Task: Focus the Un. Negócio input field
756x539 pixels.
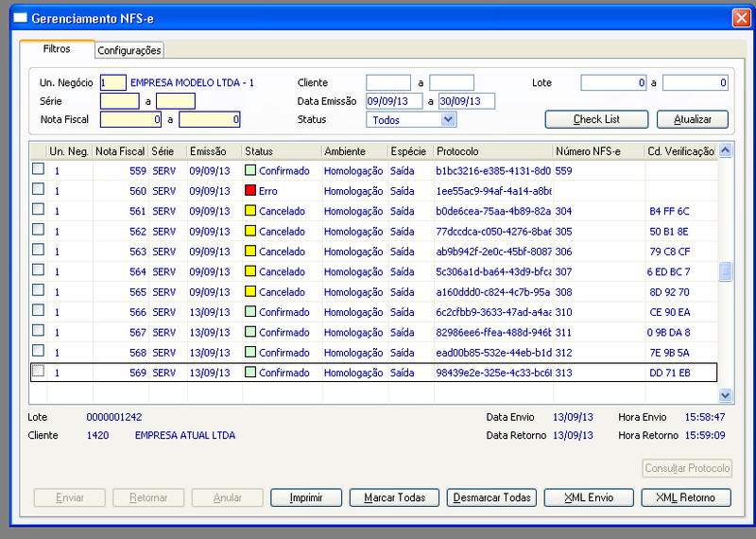Action: point(113,82)
